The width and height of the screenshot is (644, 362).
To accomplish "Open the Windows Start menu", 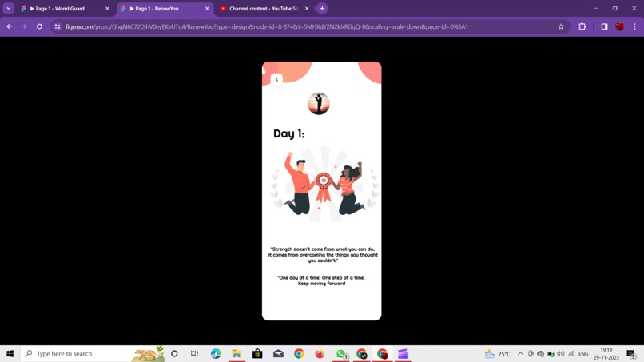I will click(10, 354).
